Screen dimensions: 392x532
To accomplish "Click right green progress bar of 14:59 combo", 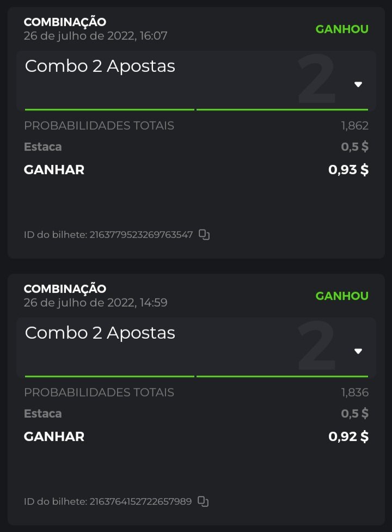I will [x=282, y=376].
